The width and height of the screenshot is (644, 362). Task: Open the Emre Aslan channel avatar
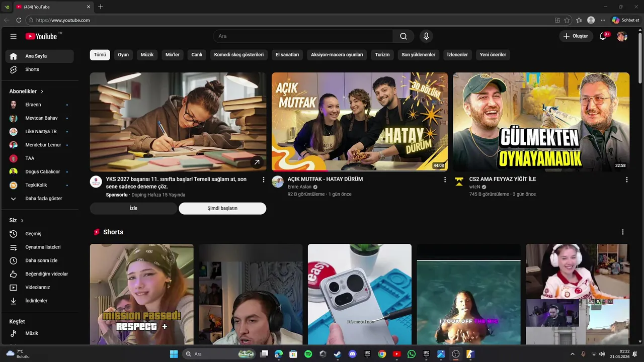(x=278, y=182)
